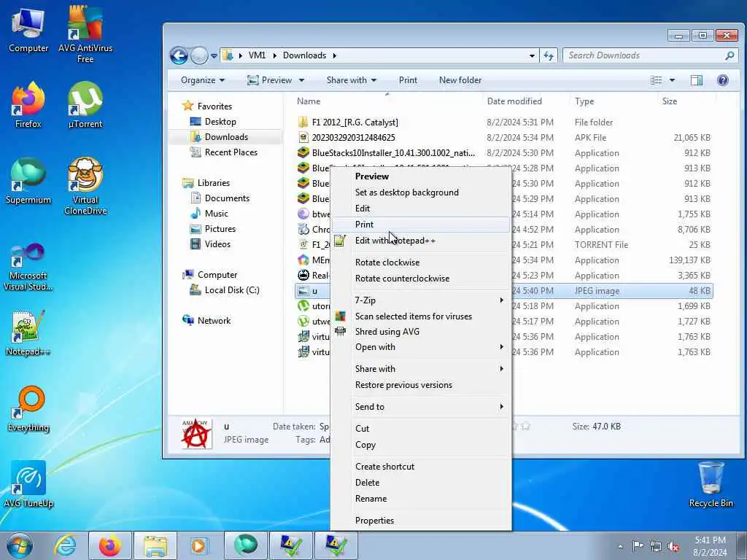This screenshot has height=560, width=747.
Task: Select Set as desktop background
Action: coord(421,192)
